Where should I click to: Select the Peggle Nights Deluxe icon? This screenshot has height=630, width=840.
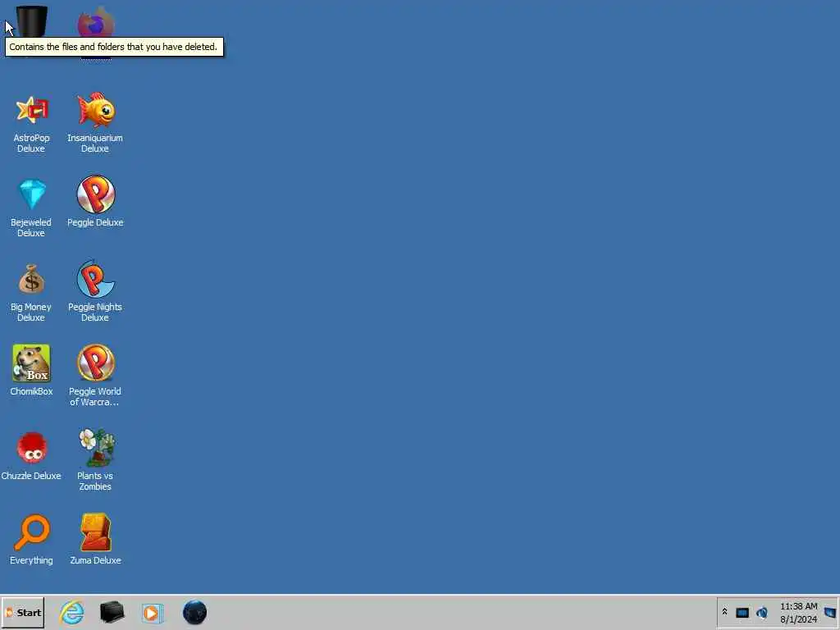click(x=96, y=279)
